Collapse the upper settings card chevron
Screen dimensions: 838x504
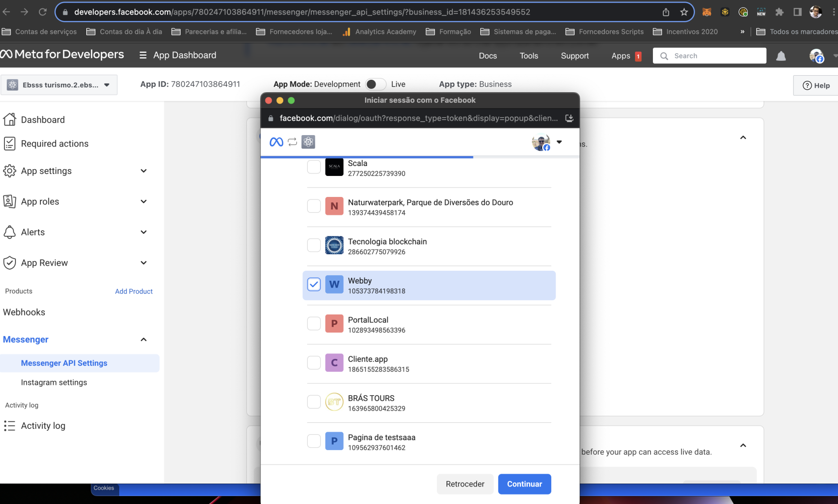743,138
